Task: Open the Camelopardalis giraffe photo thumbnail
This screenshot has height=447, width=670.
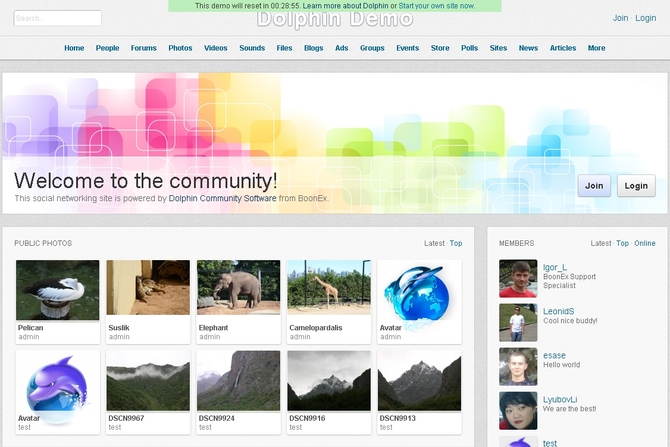Action: (329, 288)
